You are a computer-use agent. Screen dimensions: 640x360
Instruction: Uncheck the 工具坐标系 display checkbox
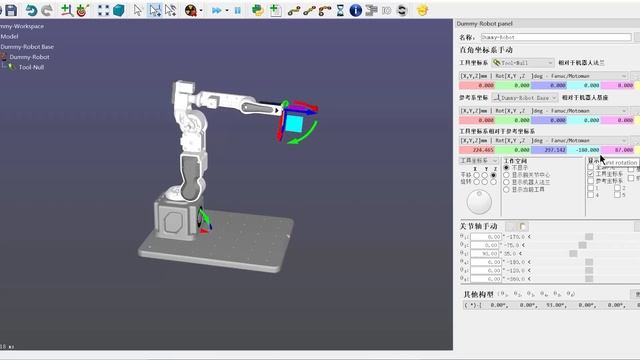(x=591, y=174)
